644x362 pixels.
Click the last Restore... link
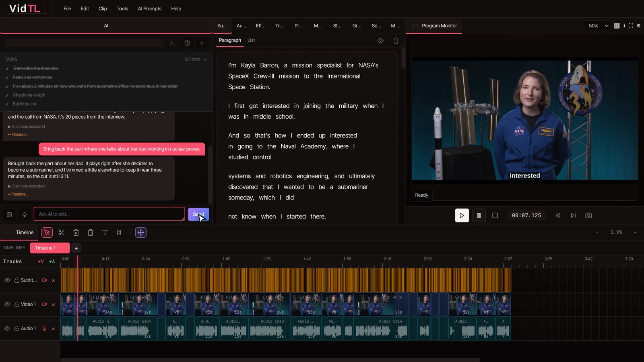19,194
